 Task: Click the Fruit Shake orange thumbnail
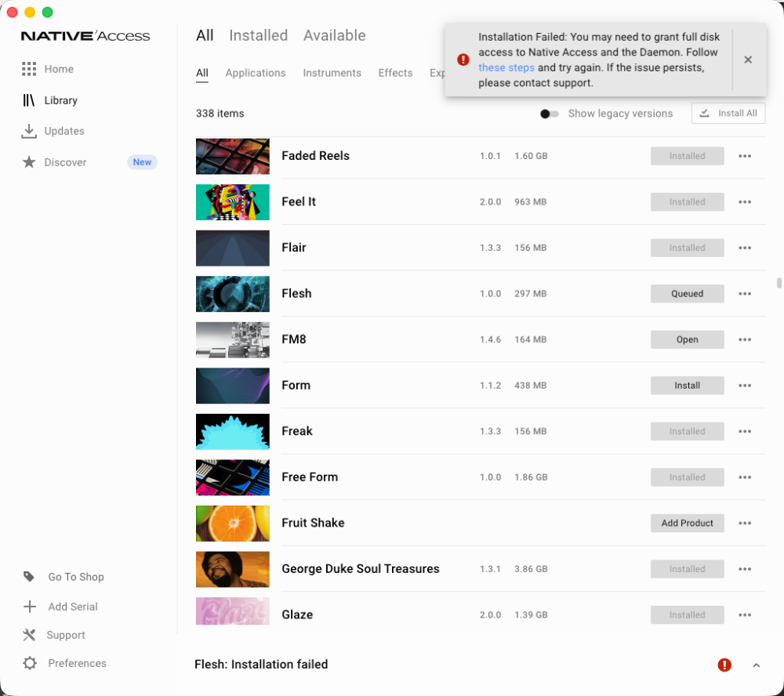233,523
